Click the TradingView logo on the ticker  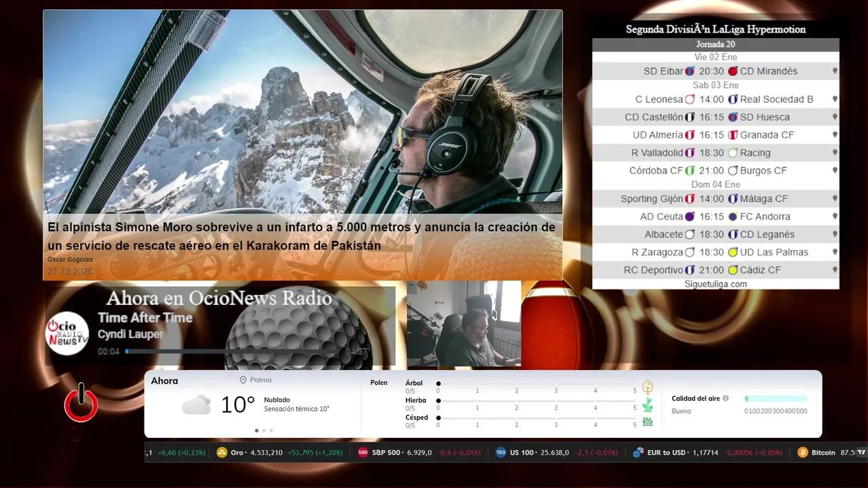(862, 452)
